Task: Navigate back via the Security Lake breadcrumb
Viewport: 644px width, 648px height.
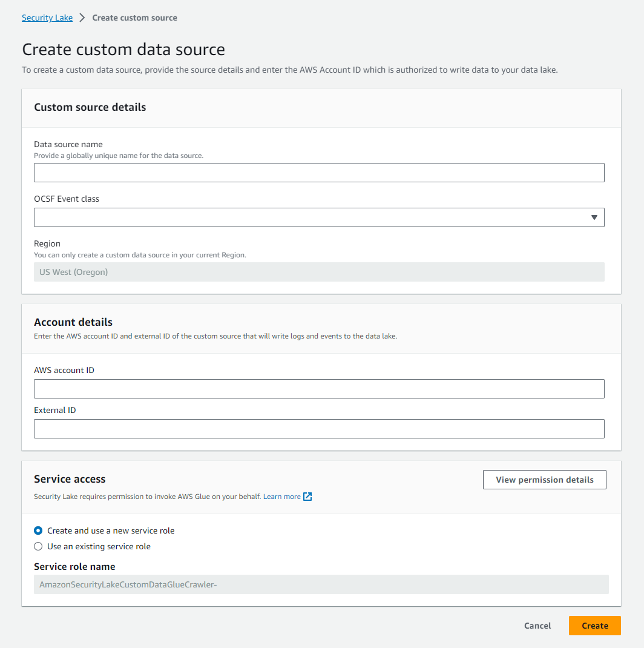Action: [x=47, y=18]
